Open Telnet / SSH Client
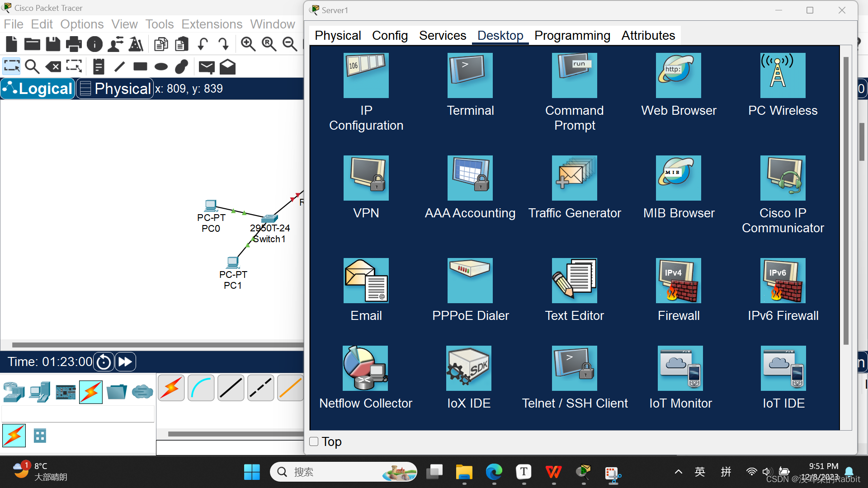The width and height of the screenshot is (868, 488). tap(574, 368)
